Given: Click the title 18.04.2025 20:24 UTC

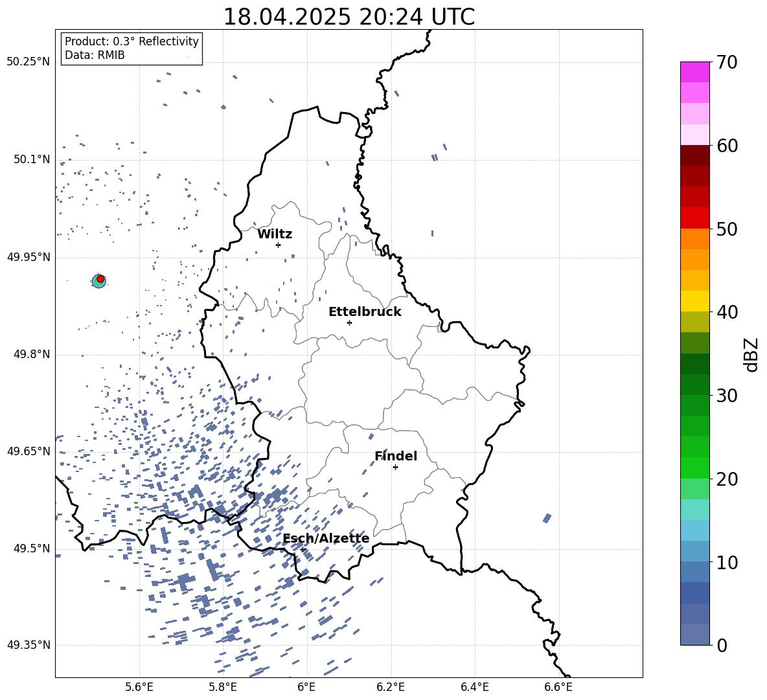Looking at the screenshot, I should (x=349, y=17).
